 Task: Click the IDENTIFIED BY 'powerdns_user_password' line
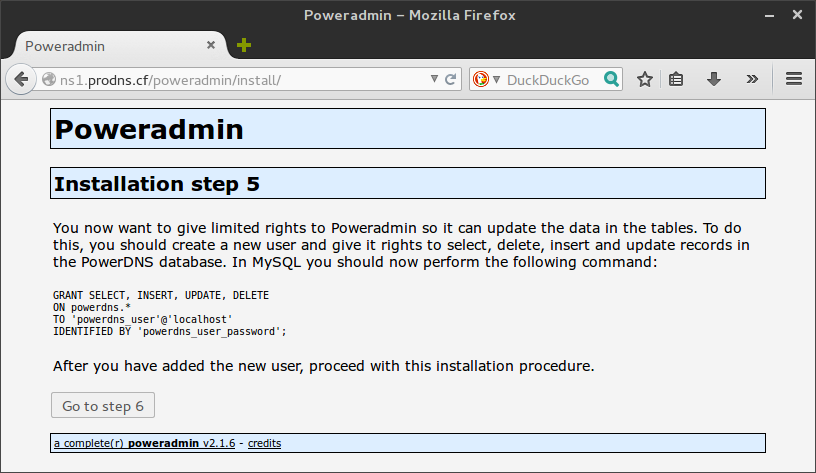click(x=170, y=331)
